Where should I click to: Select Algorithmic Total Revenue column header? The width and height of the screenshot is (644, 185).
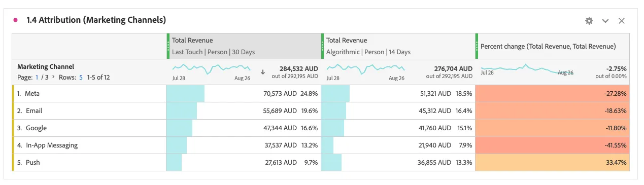pos(398,46)
